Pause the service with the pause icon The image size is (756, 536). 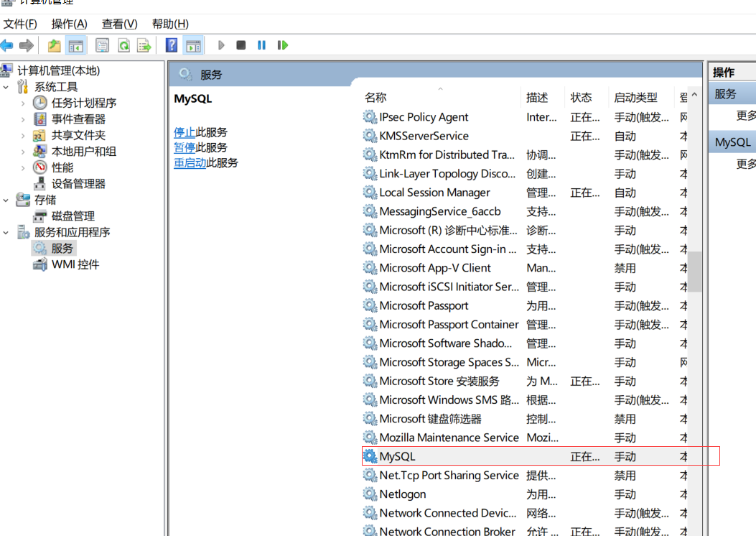(262, 45)
